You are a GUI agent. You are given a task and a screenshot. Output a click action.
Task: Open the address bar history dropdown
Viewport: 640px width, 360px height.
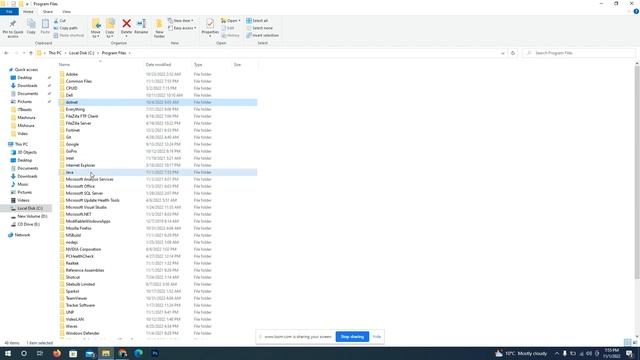(x=502, y=53)
